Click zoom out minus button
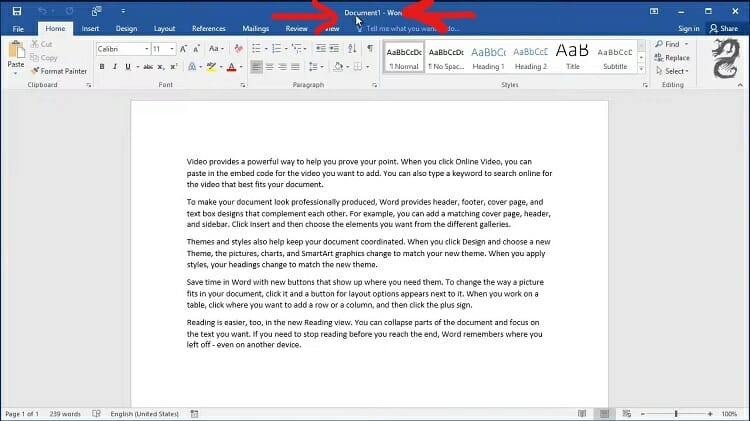Image resolution: width=750 pixels, height=421 pixels. [x=643, y=414]
